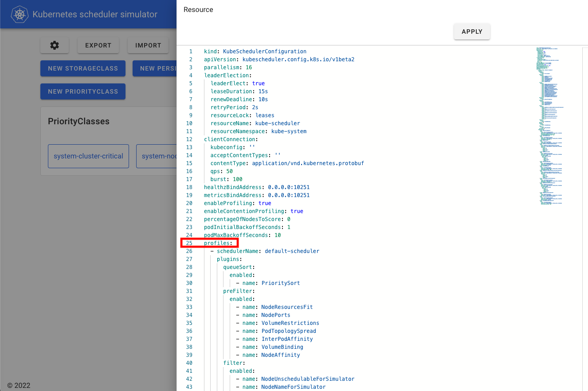Click the name: PodTopologySpread line
The width and height of the screenshot is (588, 391).
coord(276,331)
